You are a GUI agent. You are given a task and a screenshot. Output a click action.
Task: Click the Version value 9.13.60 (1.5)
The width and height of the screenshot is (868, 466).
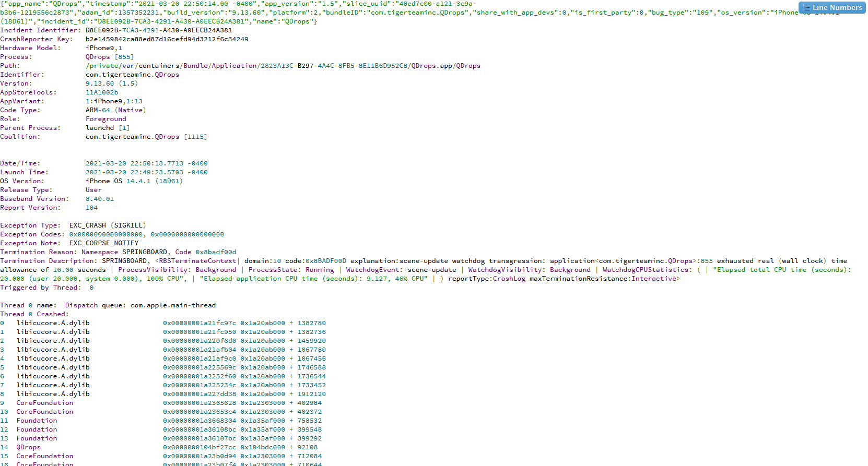coord(112,83)
